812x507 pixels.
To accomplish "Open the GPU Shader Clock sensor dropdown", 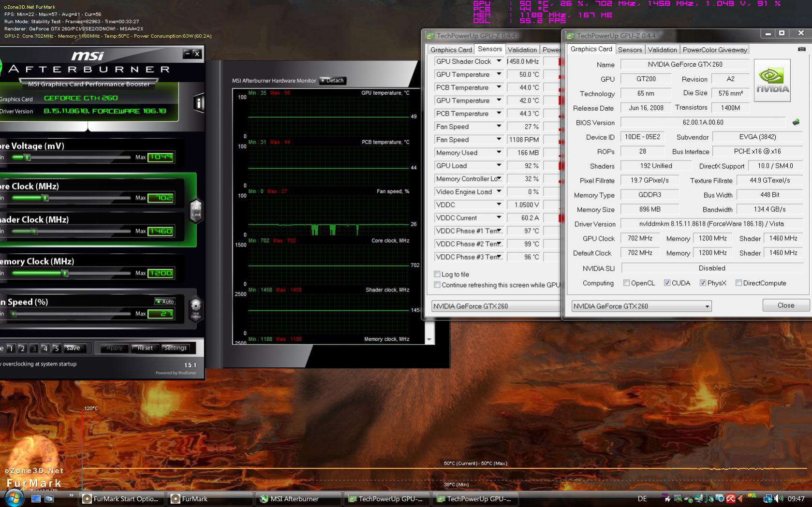I will [499, 61].
